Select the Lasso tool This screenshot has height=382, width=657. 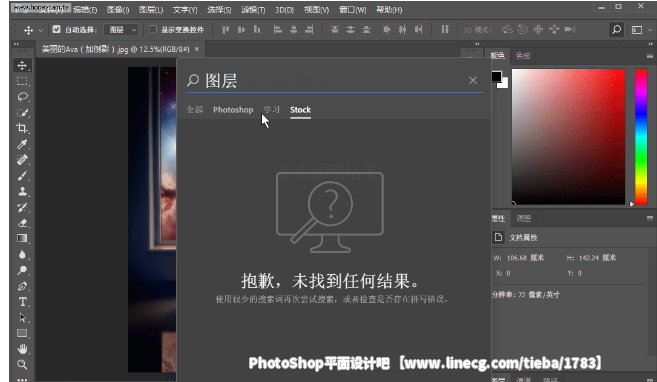click(x=22, y=97)
